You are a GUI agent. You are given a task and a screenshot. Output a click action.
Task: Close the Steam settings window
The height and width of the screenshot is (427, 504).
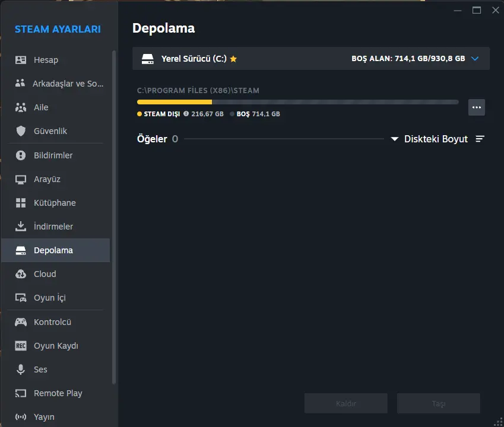[x=495, y=10]
